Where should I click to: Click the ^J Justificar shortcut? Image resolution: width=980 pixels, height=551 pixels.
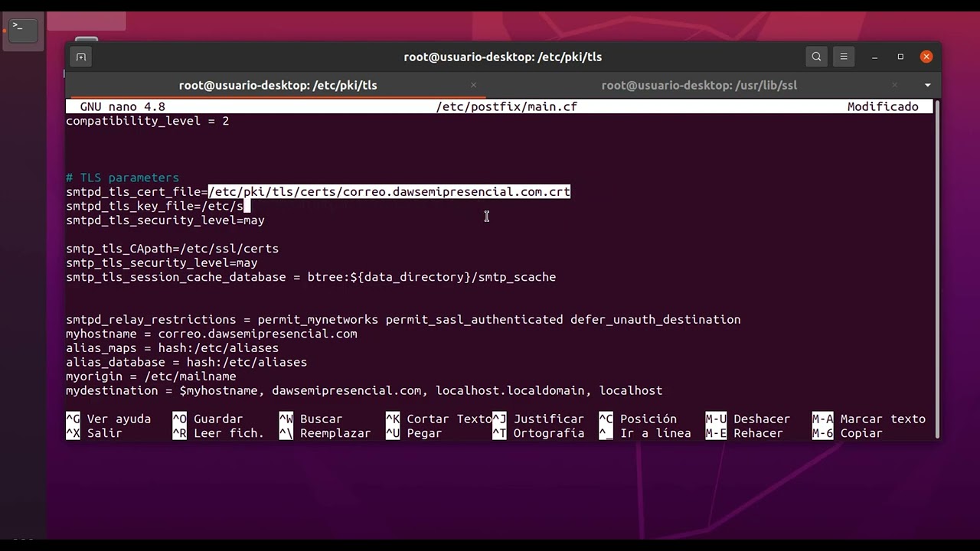pos(538,419)
